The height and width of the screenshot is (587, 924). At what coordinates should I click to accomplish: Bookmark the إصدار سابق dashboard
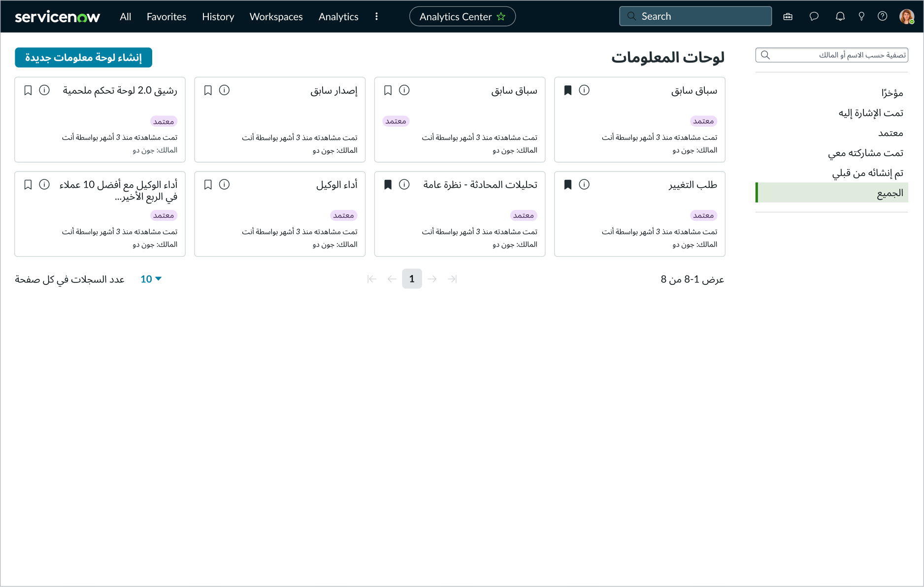pos(207,90)
